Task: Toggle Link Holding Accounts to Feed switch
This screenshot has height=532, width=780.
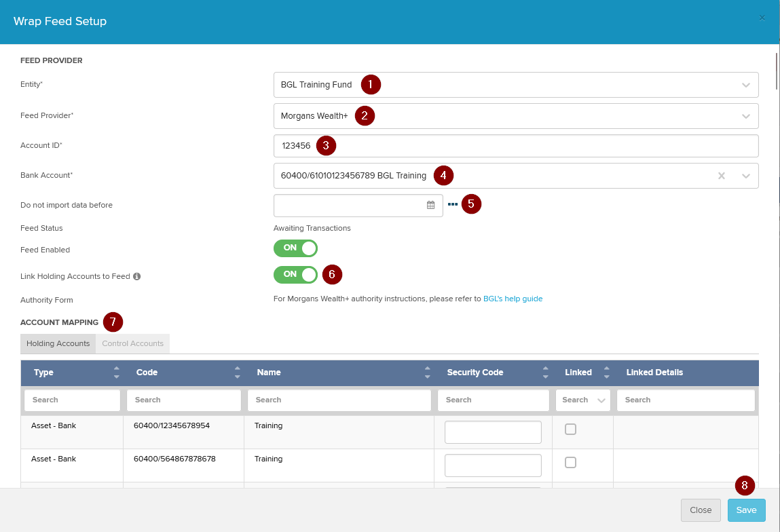Action: tap(295, 274)
